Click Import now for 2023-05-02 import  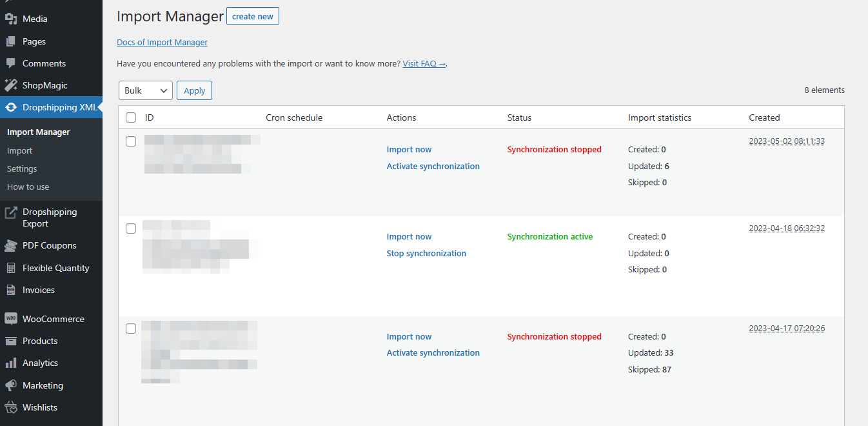click(409, 149)
